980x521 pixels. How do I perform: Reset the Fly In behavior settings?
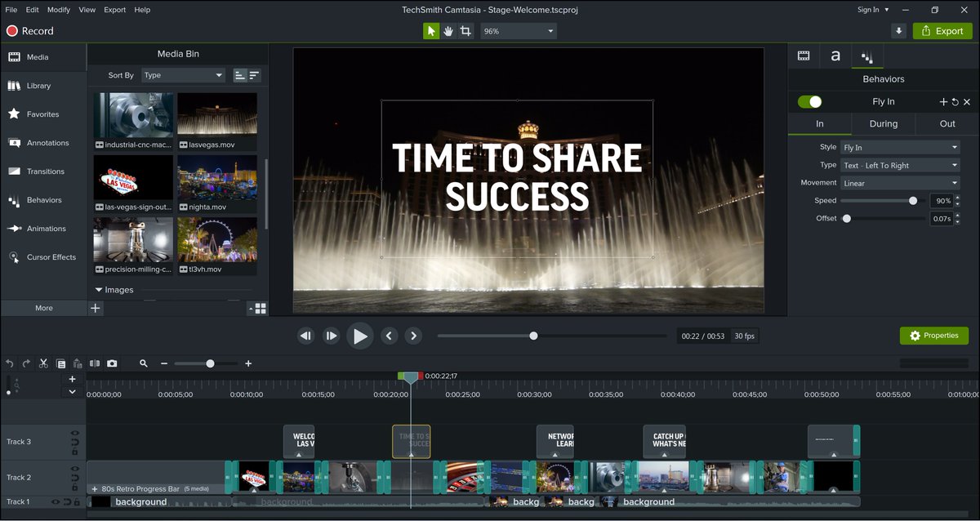(x=955, y=102)
